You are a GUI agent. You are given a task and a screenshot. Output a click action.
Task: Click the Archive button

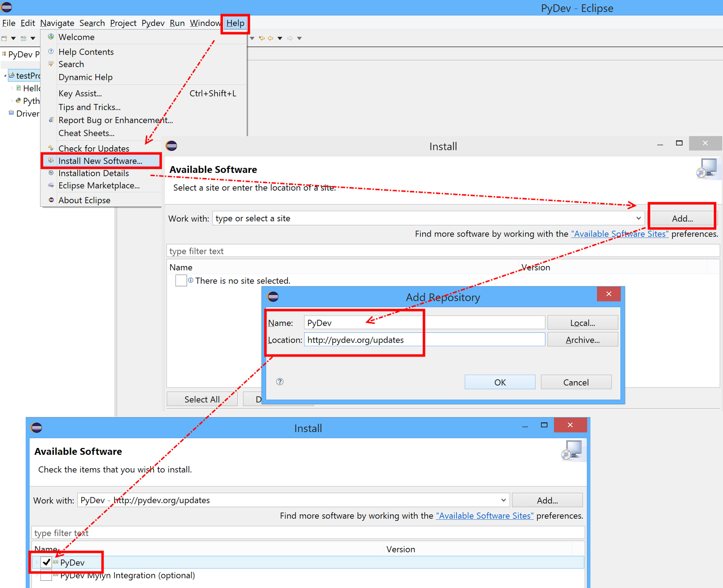click(582, 340)
